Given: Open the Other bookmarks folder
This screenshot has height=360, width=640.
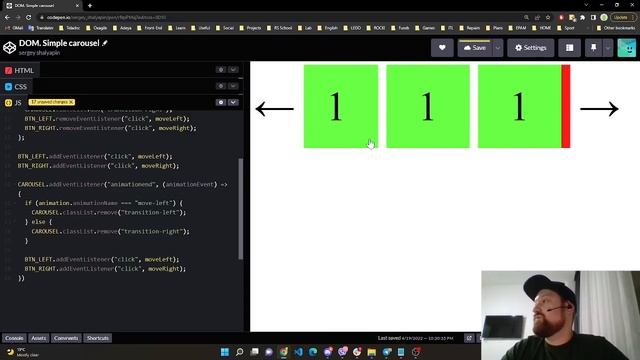Looking at the screenshot, I should tap(616, 28).
